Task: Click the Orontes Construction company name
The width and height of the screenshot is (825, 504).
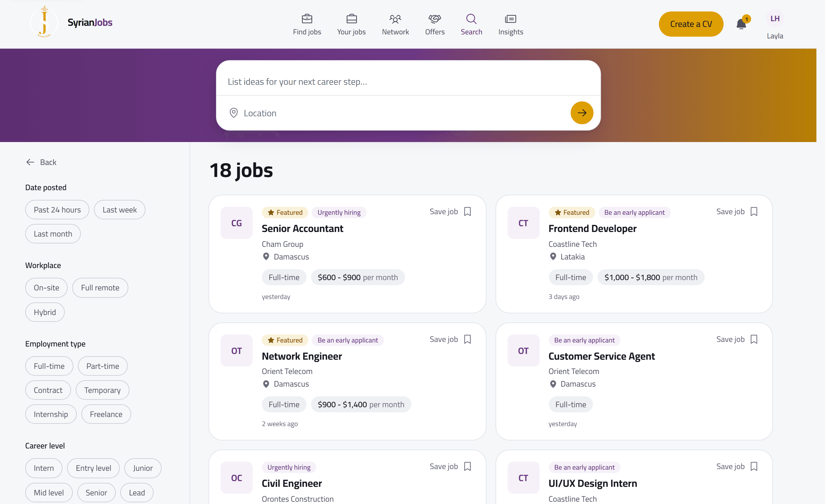Action: click(x=297, y=498)
